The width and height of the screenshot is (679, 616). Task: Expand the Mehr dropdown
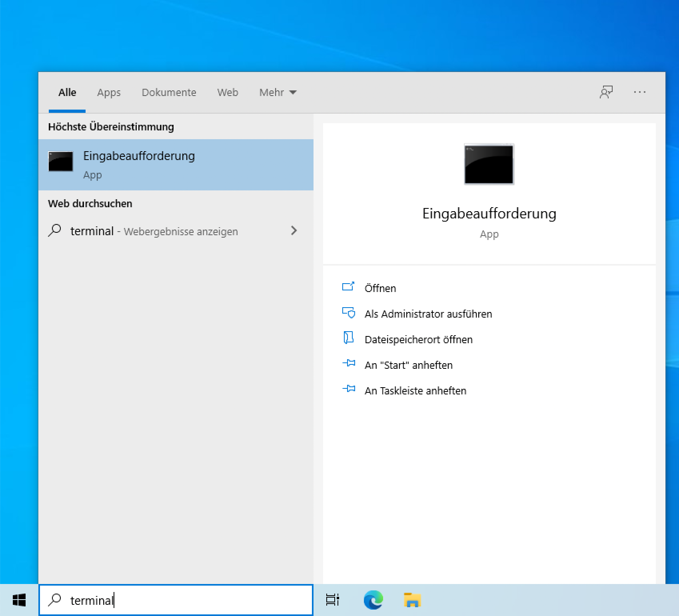(x=278, y=92)
